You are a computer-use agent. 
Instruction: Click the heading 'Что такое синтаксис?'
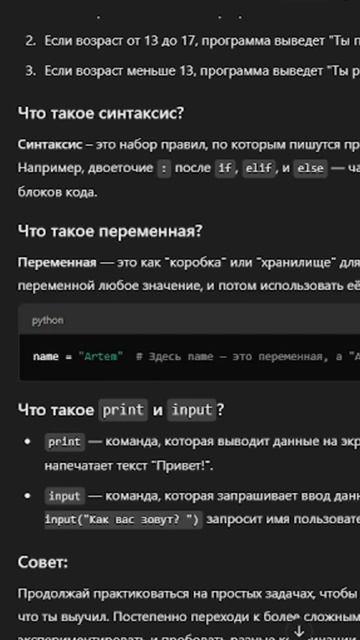click(101, 113)
